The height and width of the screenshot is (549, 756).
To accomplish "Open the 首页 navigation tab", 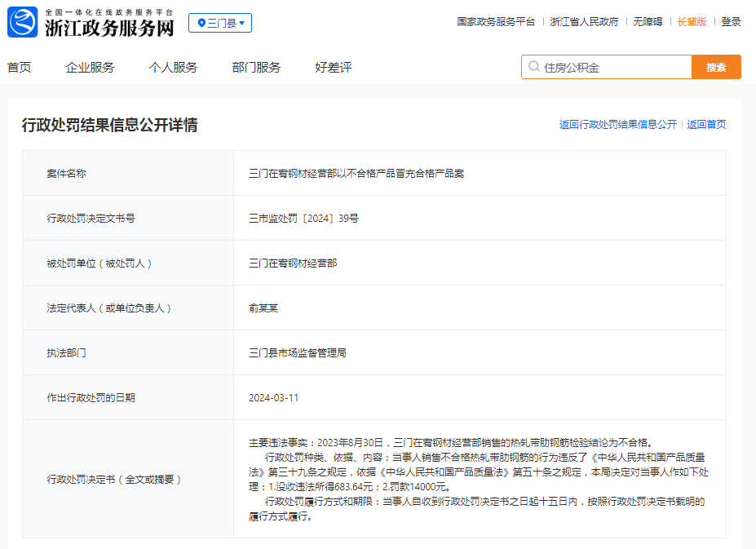I will coord(20,68).
